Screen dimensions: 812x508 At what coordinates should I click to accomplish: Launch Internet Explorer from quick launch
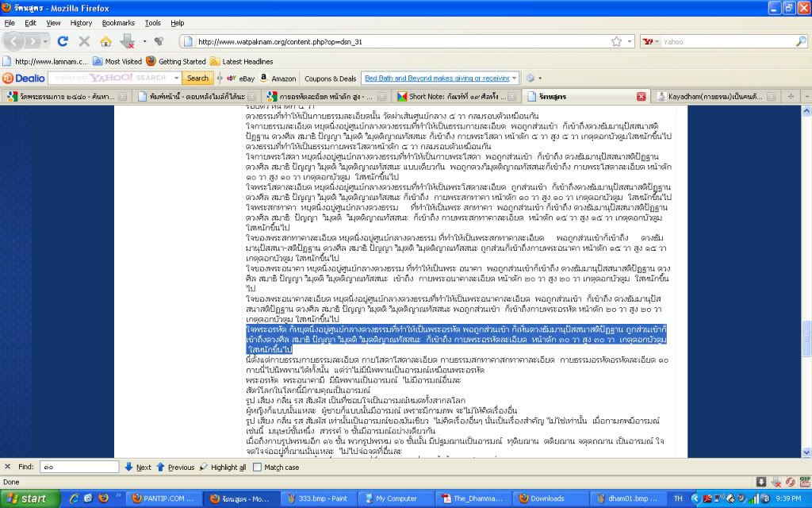point(74,498)
